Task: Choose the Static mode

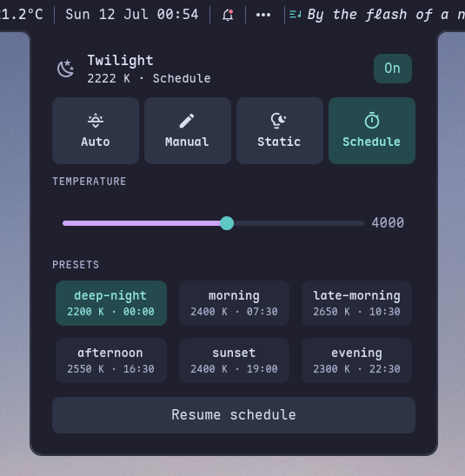Action: pos(280,131)
